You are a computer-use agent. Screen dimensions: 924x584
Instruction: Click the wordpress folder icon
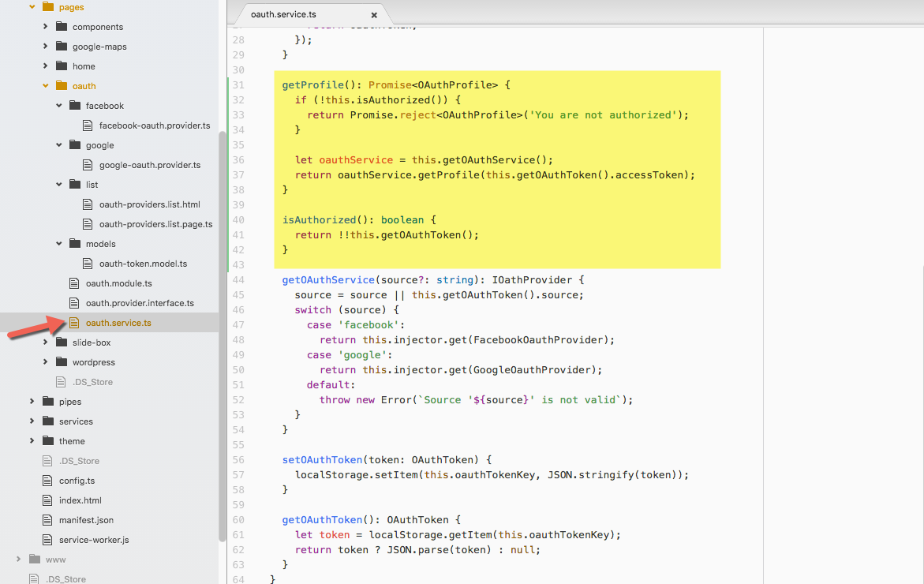tap(62, 361)
